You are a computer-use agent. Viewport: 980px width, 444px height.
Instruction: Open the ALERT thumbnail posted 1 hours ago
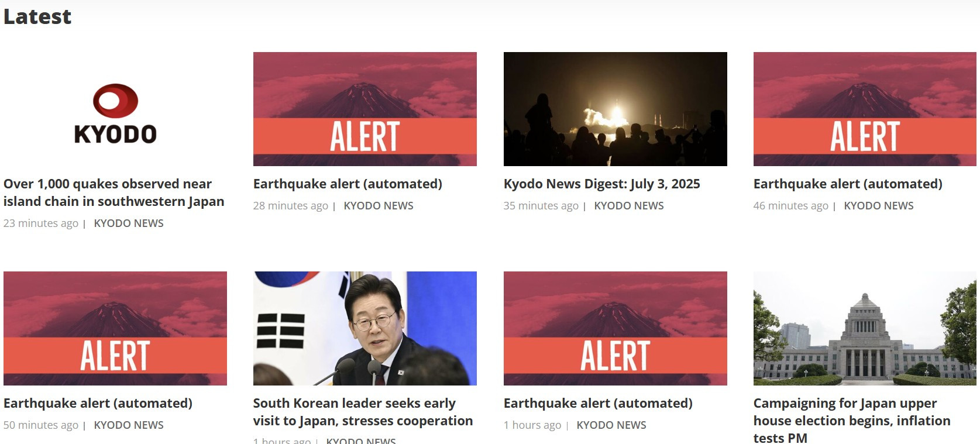tap(615, 328)
